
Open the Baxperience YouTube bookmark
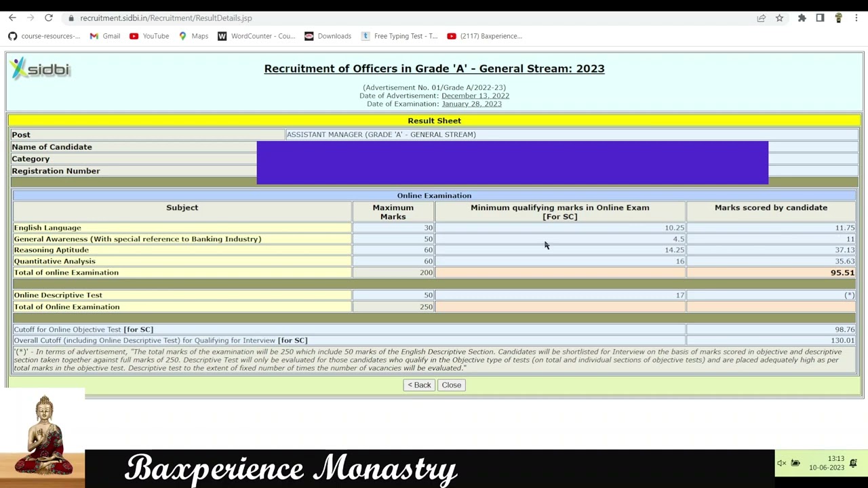[x=484, y=36]
